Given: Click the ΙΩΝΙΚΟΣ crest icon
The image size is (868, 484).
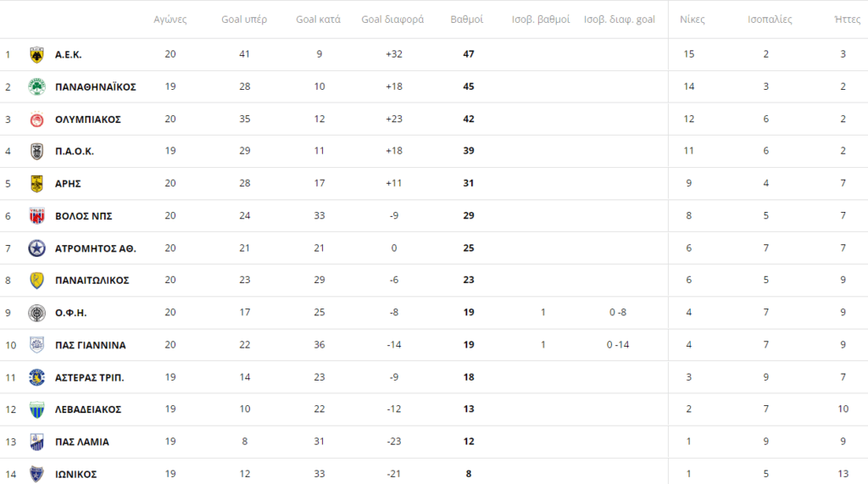Looking at the screenshot, I should tap(36, 474).
